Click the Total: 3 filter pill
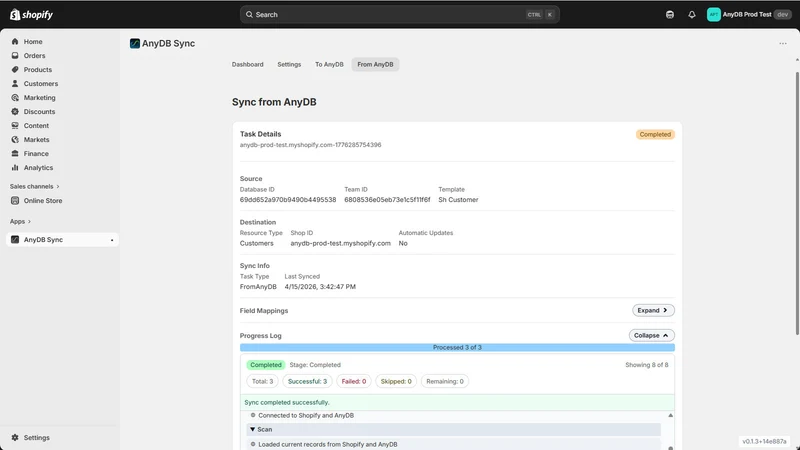The height and width of the screenshot is (450, 800). pos(262,381)
